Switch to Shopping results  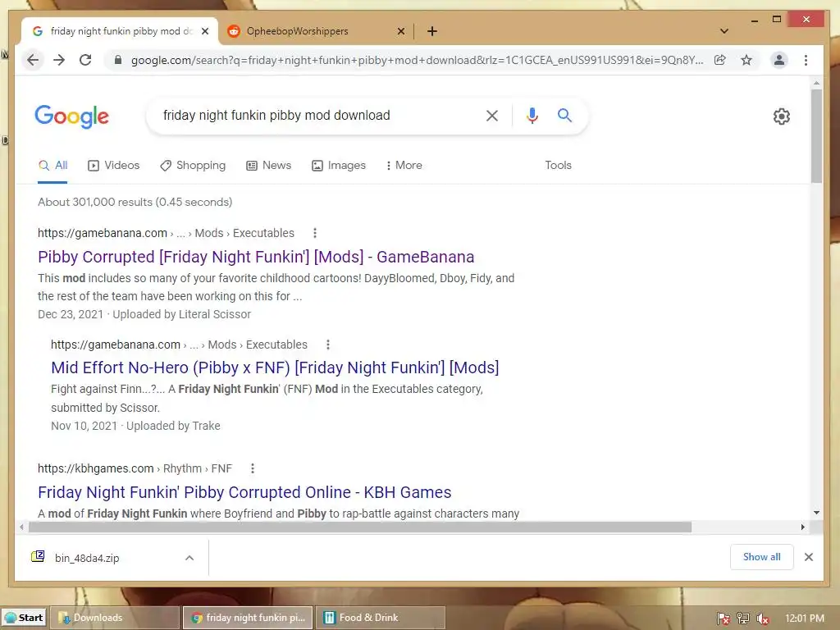193,166
